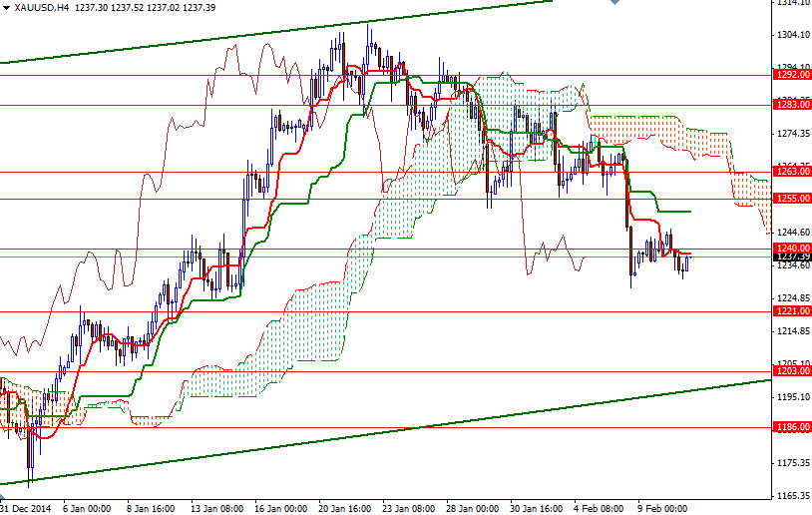
Task: Select the 1263.00 price level tag
Action: pyautogui.click(x=791, y=172)
